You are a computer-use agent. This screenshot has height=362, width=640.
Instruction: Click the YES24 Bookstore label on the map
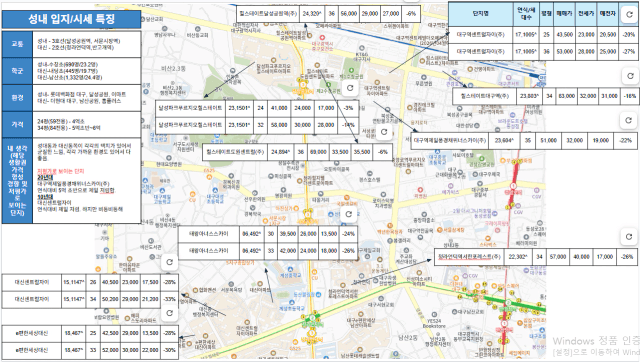point(434,324)
